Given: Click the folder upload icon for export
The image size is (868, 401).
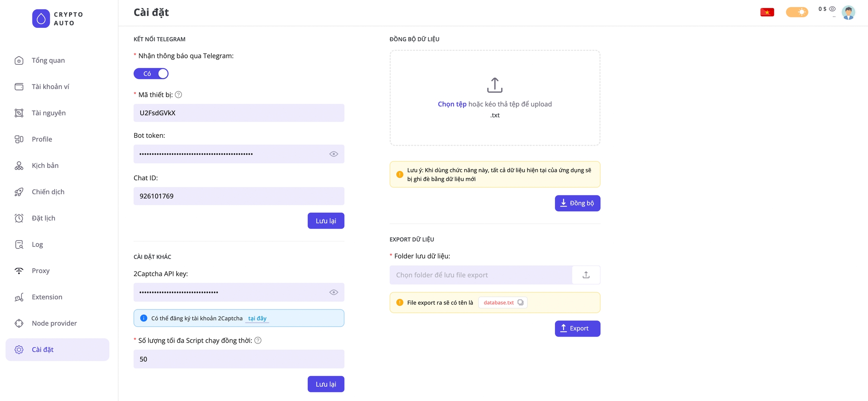Looking at the screenshot, I should (x=586, y=275).
